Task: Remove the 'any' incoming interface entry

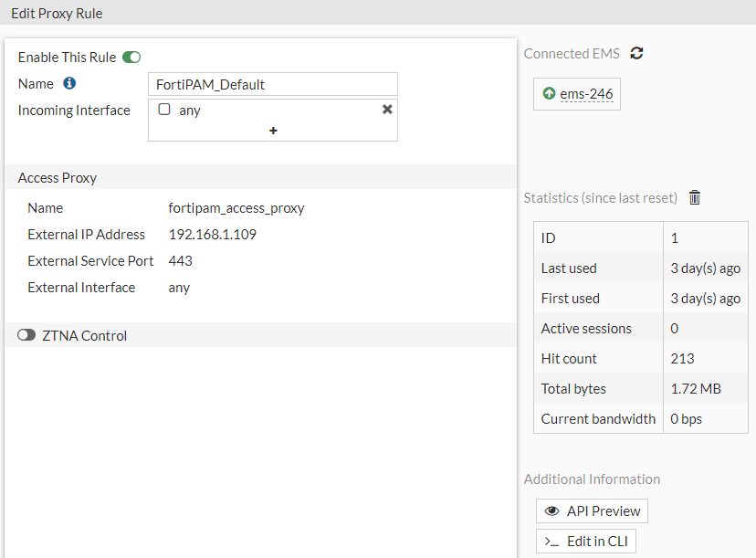Action: point(387,109)
